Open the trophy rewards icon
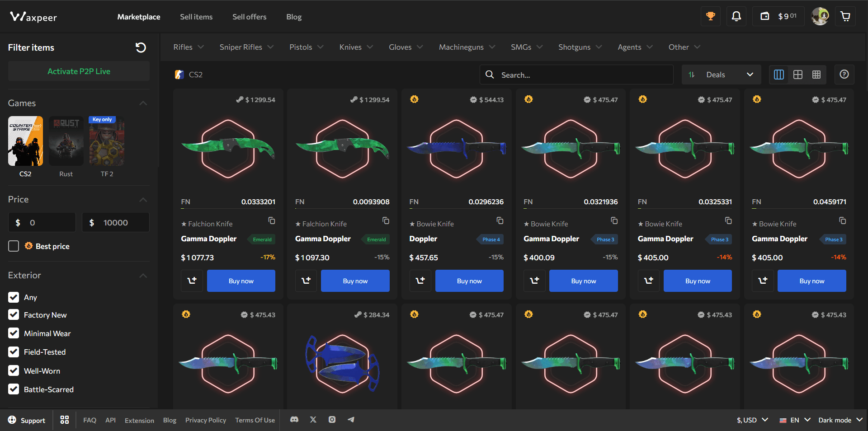This screenshot has height=431, width=868. point(711,17)
